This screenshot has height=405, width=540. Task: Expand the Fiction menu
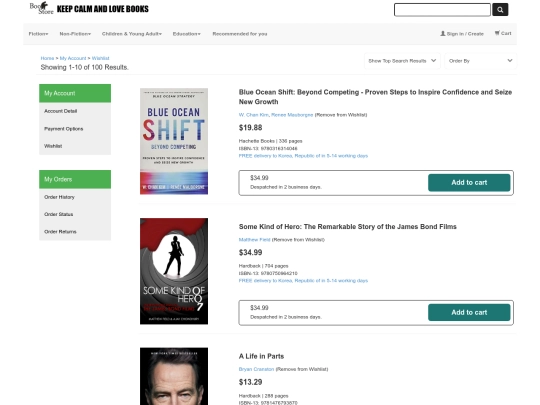[x=38, y=34]
